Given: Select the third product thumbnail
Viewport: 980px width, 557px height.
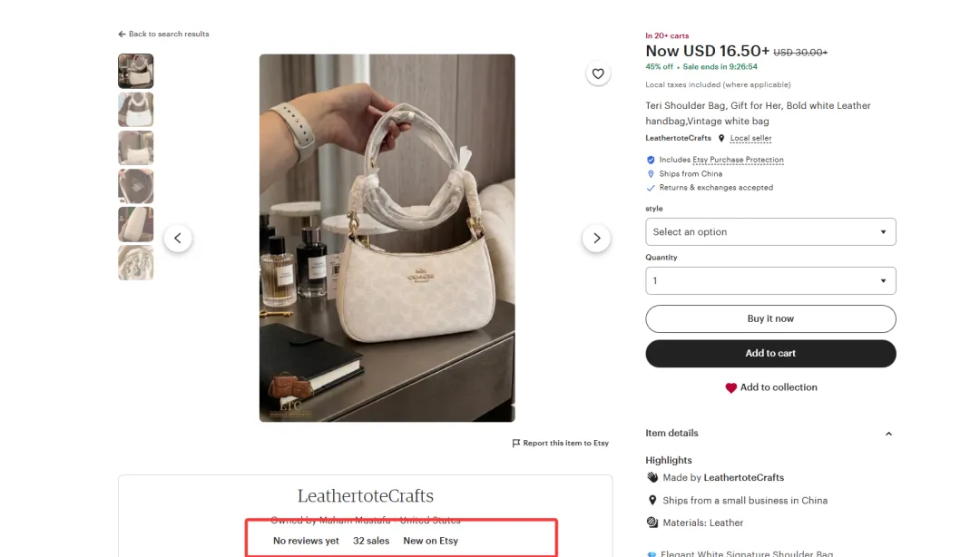Looking at the screenshot, I should point(136,148).
